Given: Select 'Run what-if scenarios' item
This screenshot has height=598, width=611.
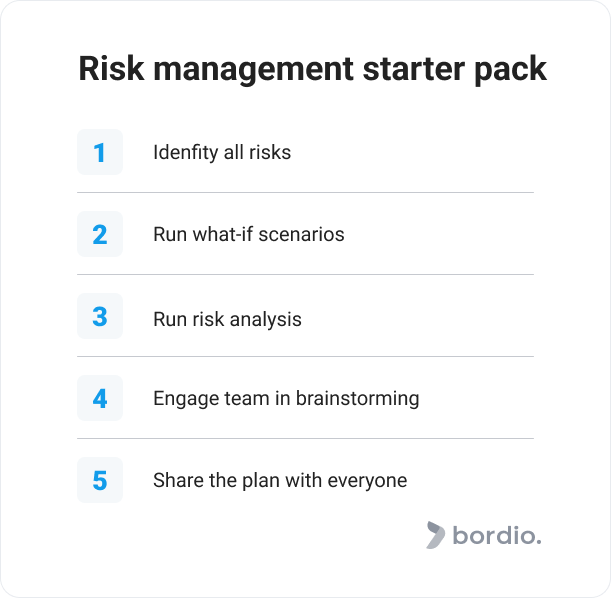Looking at the screenshot, I should pyautogui.click(x=249, y=234).
